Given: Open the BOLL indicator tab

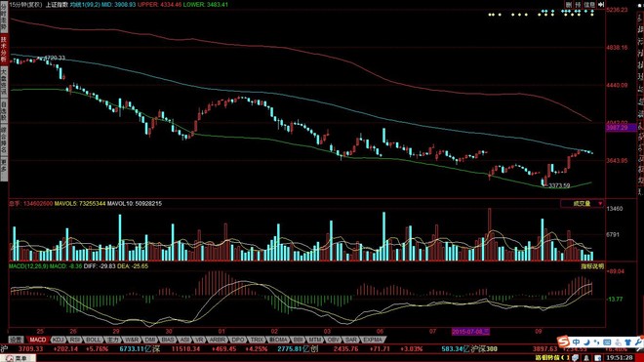Looking at the screenshot, I should pos(94,340).
